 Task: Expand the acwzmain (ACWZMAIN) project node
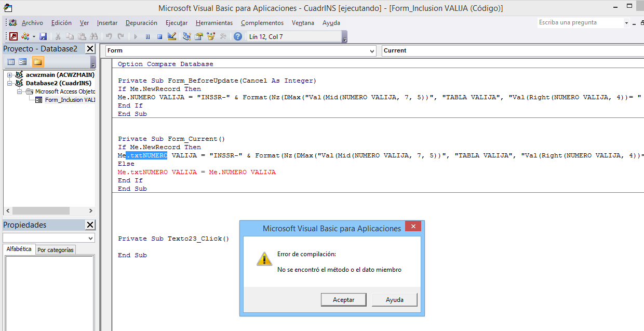click(x=10, y=75)
